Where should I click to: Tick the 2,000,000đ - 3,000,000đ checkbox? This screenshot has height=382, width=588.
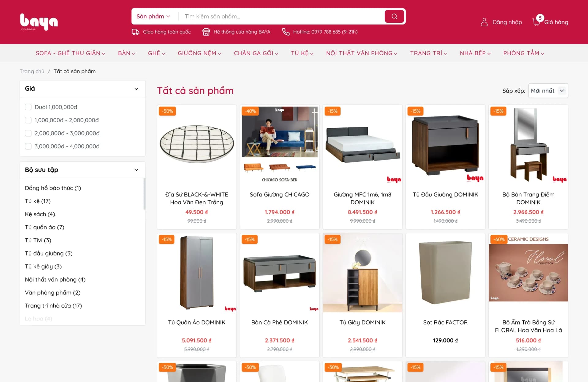[x=28, y=133]
